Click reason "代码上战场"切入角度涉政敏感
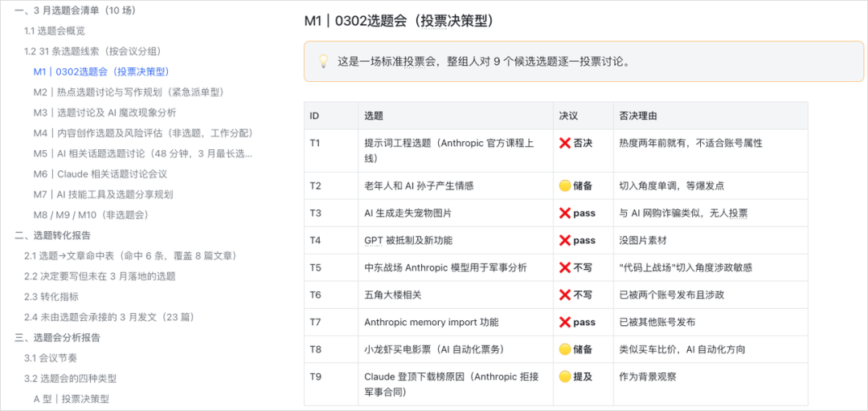 coord(686,268)
